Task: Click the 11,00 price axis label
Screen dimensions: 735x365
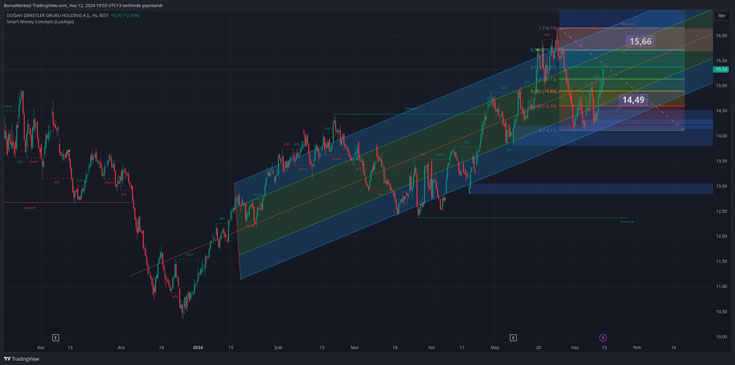Action: tap(722, 286)
